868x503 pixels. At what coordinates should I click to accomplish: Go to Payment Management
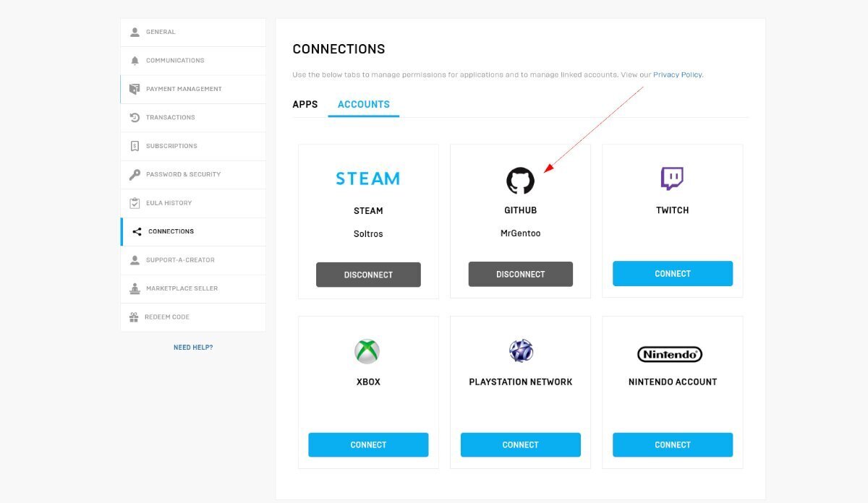(x=193, y=89)
